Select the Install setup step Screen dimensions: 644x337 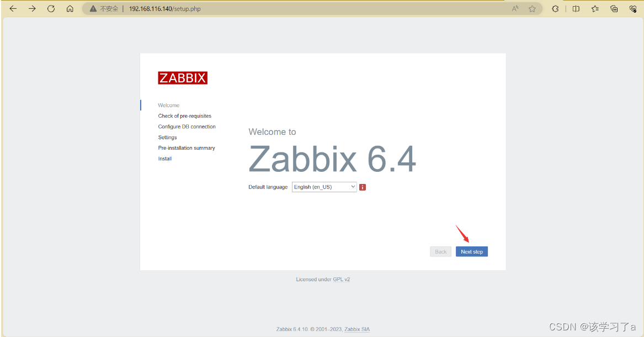pos(164,159)
